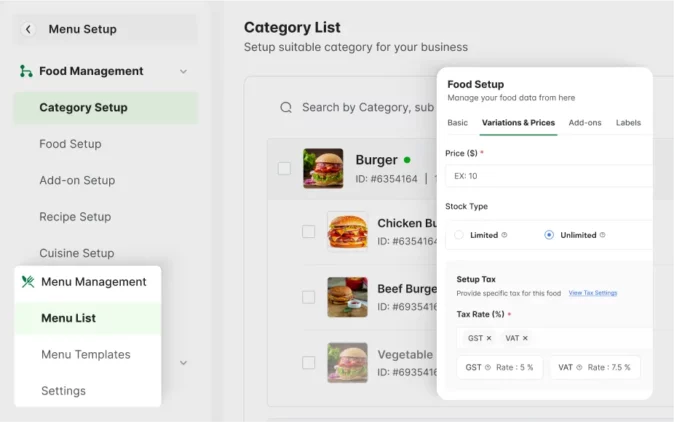Remove the VAT tag with its x

pyautogui.click(x=525, y=338)
